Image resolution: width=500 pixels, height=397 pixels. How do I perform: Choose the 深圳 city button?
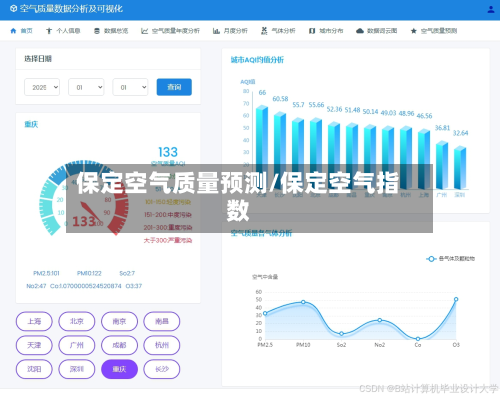[77, 369]
